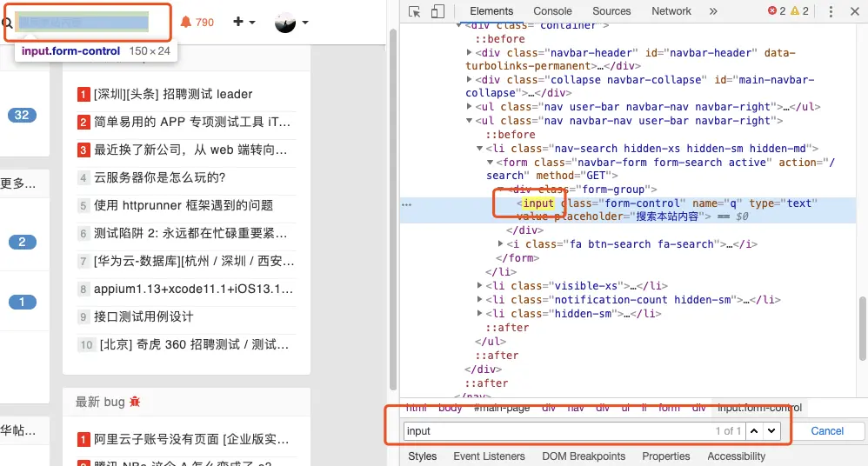Open topic 简单易用的 APP 专项测试工具
This screenshot has width=868, height=466.
(191, 122)
